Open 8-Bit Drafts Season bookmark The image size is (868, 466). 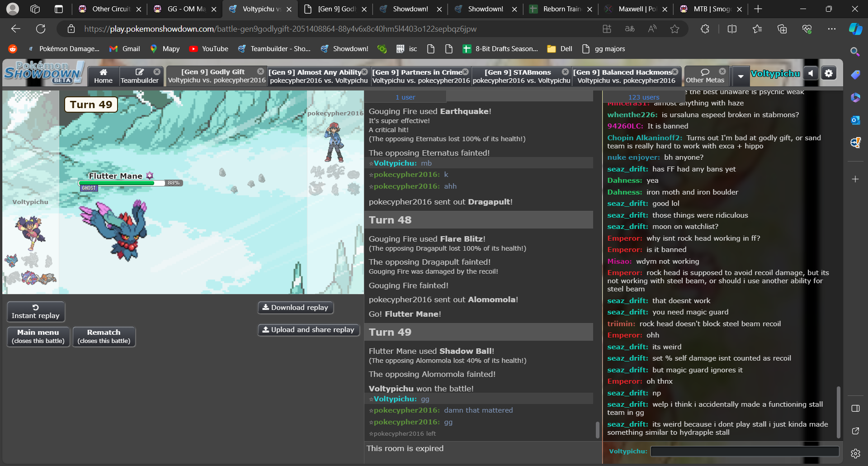point(500,49)
